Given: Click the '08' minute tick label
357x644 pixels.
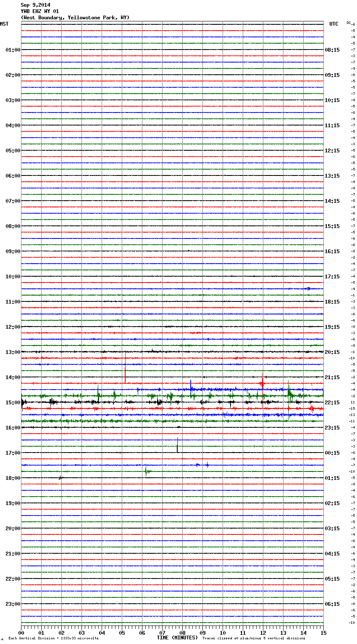Looking at the screenshot, I should point(182,633).
